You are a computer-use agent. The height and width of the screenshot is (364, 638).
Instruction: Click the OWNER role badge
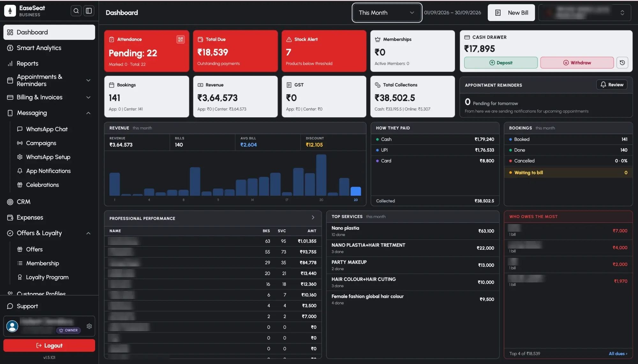69,330
